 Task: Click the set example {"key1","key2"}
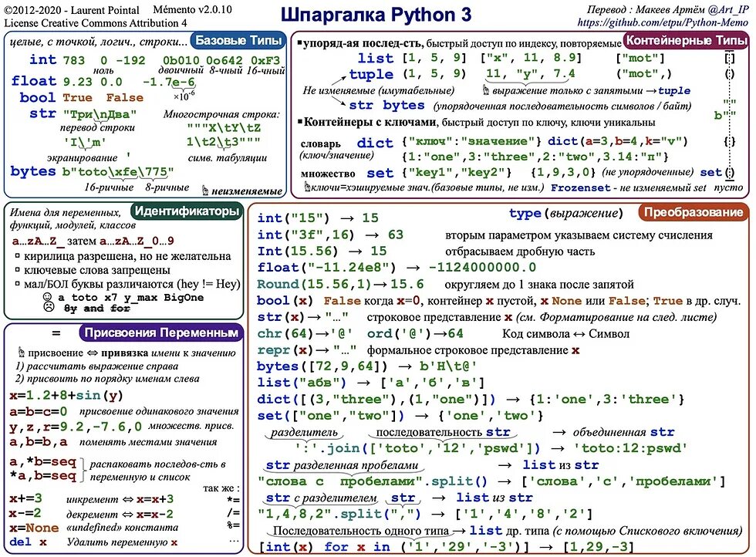tap(456, 173)
